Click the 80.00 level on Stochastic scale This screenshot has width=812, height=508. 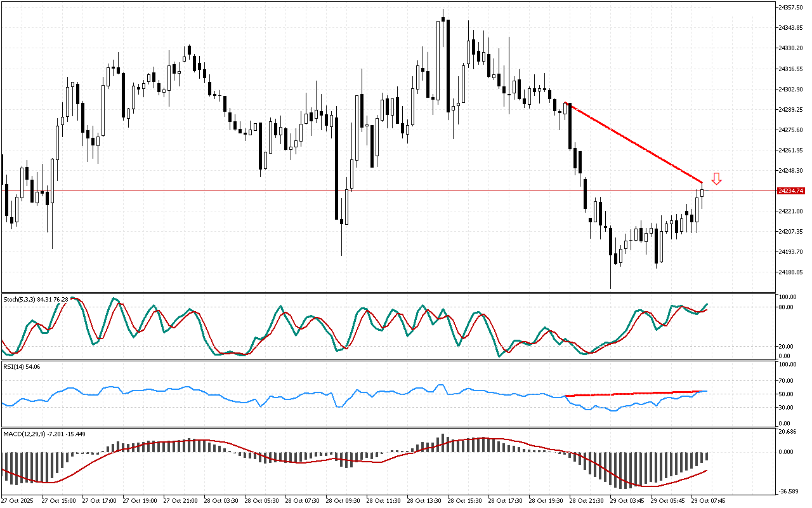[787, 307]
